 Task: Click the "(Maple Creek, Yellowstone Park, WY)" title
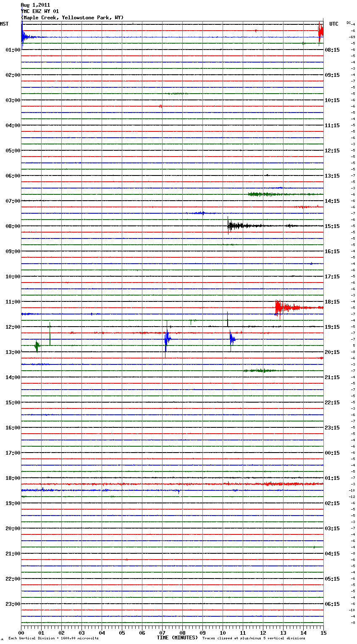[x=72, y=18]
